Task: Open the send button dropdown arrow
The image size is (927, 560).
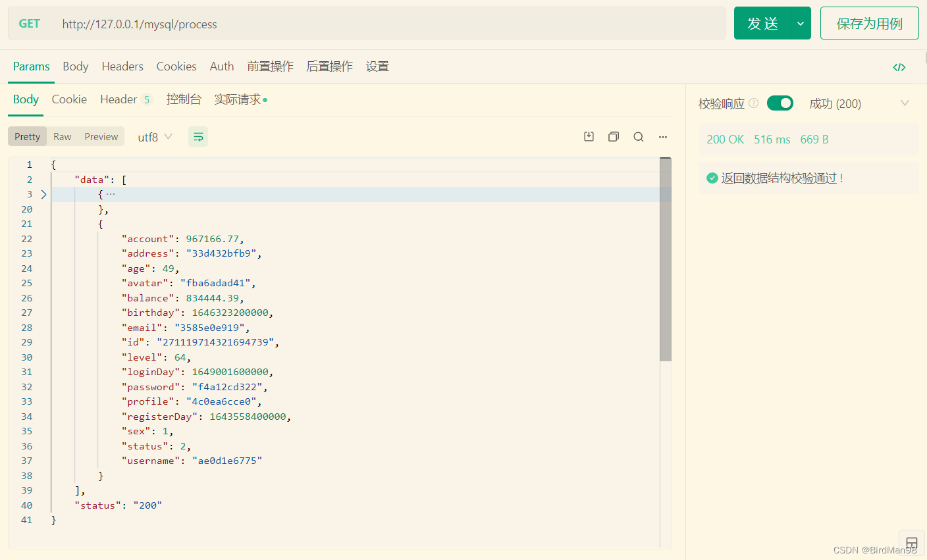Action: (801, 23)
